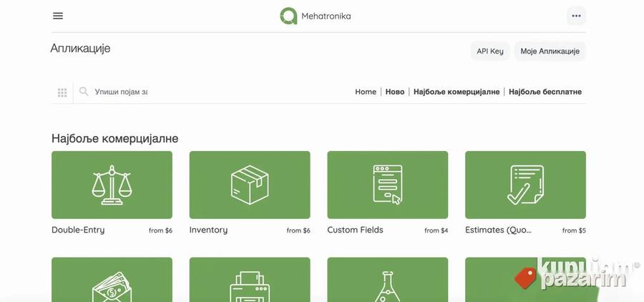Viewport: 644px width, 302px height.
Task: Click the Estimates (Quo... app title
Action: (x=499, y=230)
